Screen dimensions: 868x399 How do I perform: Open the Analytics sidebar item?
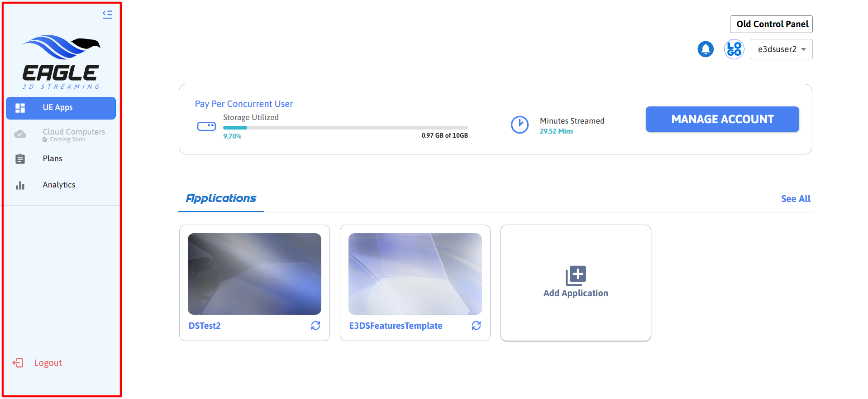click(x=59, y=185)
